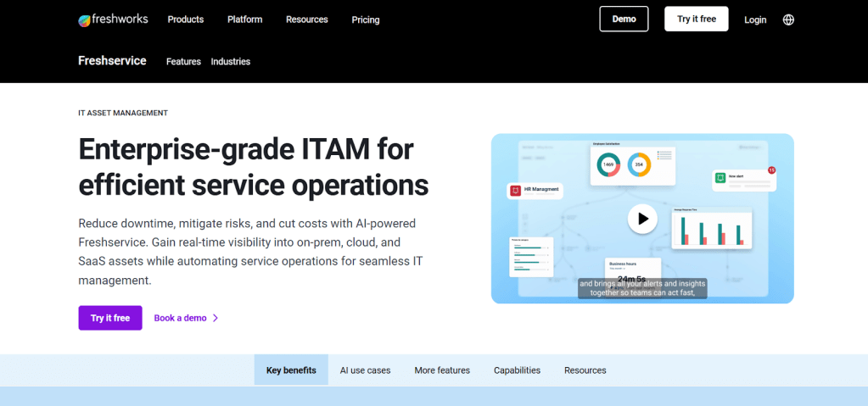868x406 pixels.
Task: Click the chevron next to Book a demo
Action: [x=216, y=318]
